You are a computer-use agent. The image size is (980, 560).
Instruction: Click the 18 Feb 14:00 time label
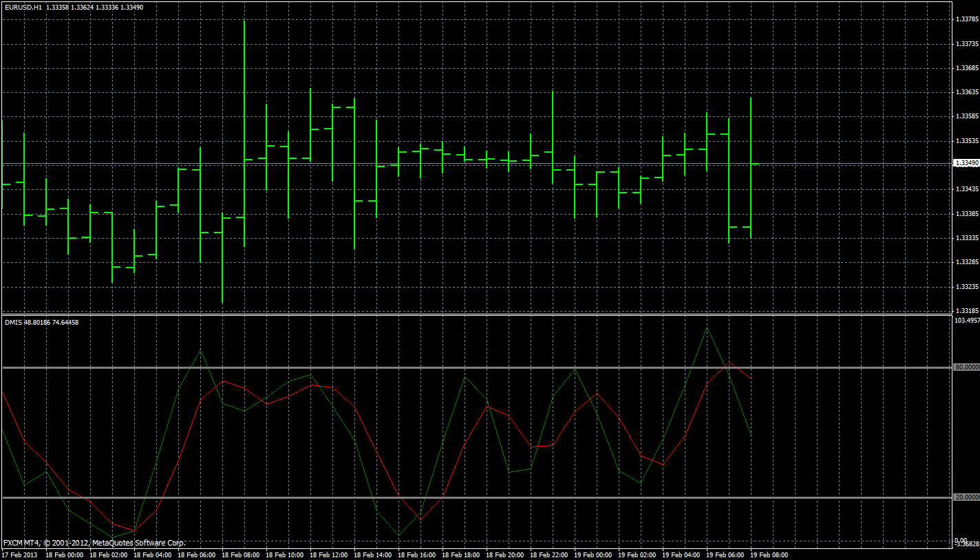[373, 554]
